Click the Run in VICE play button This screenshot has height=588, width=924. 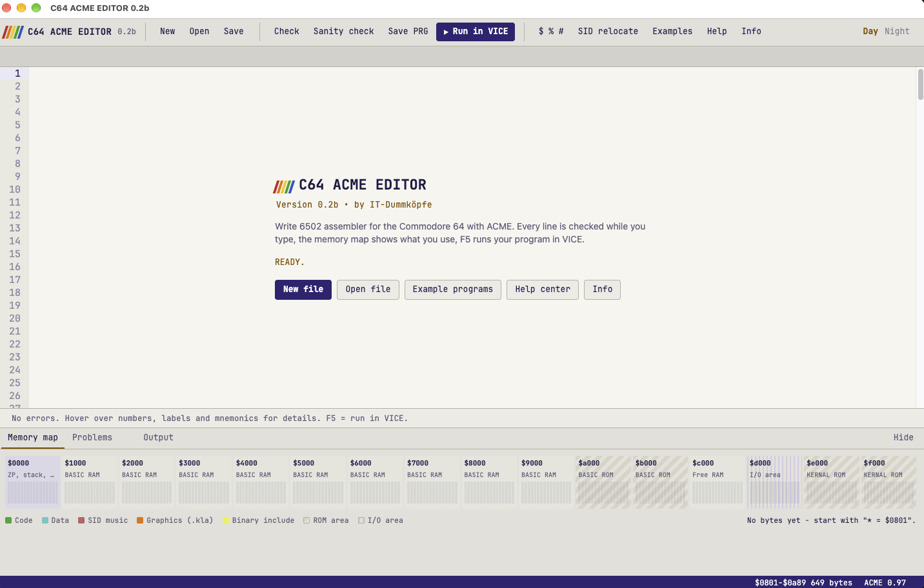click(x=476, y=32)
